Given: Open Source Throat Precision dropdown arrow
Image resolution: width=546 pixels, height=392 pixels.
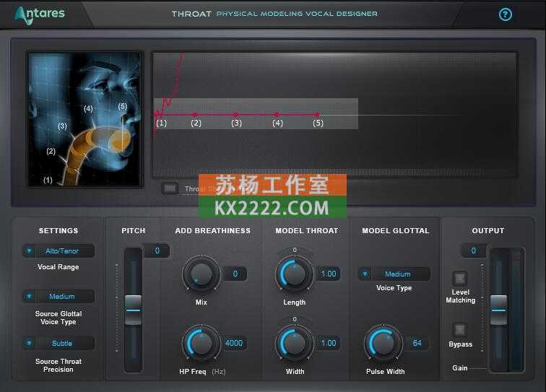Looking at the screenshot, I should 29,343.
